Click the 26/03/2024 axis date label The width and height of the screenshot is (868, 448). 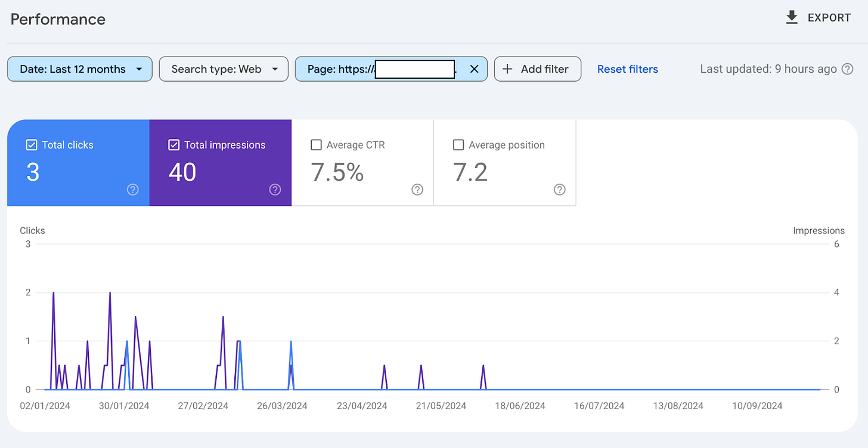click(283, 406)
